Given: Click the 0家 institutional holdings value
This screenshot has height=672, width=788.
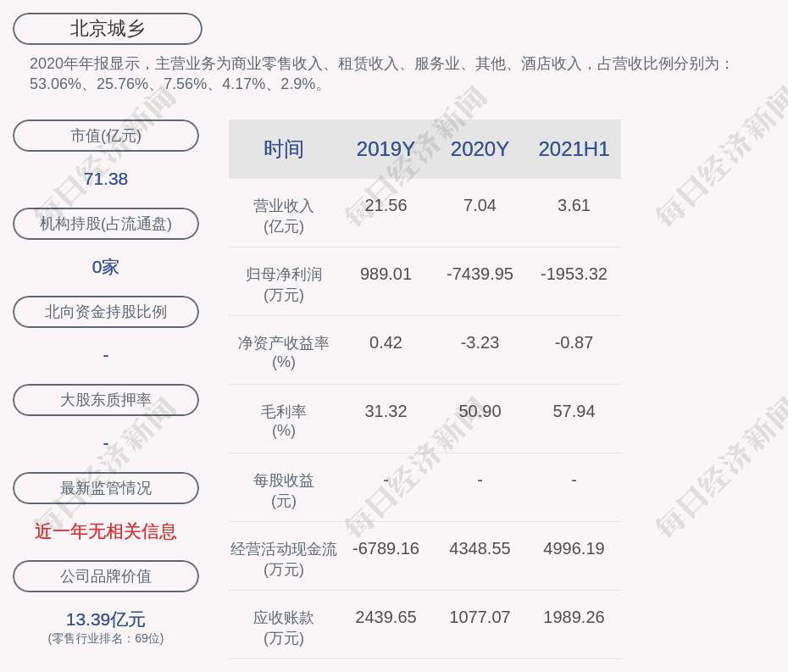Looking at the screenshot, I should 106,267.
